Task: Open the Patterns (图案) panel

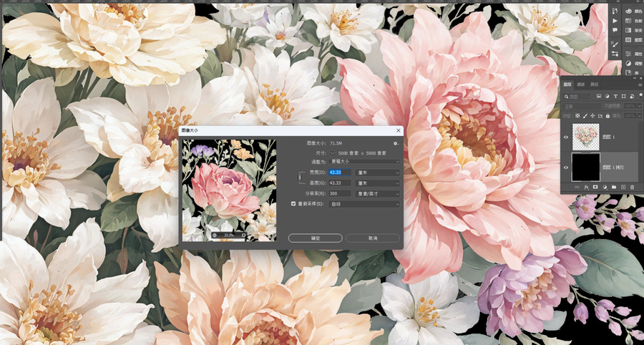Action: (x=633, y=40)
